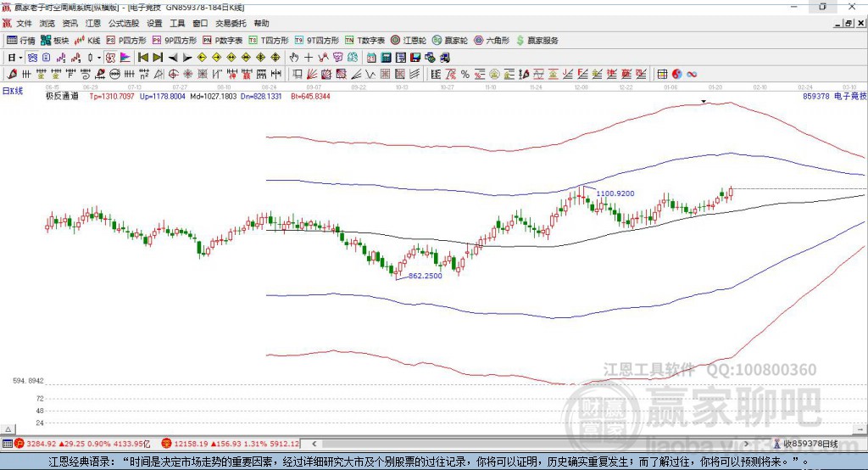This screenshot has width=868, height=470.
Task: Open the T四方形 time square
Action: 269,41
